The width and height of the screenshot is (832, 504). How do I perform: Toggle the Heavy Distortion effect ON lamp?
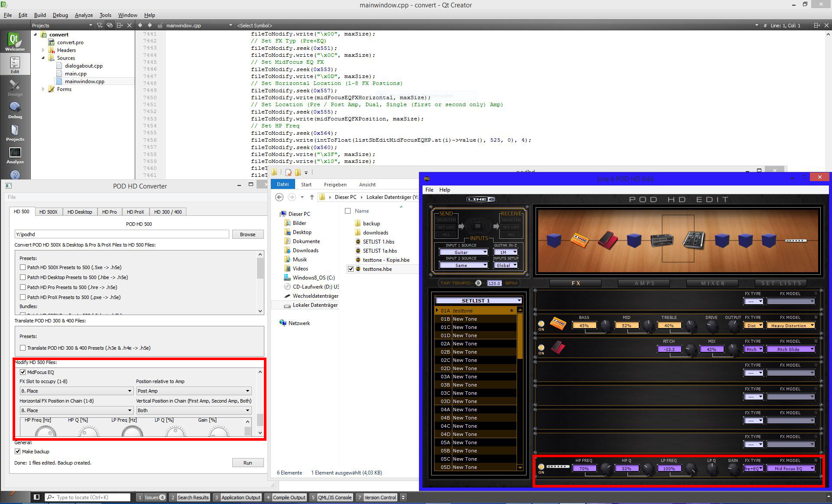541,324
